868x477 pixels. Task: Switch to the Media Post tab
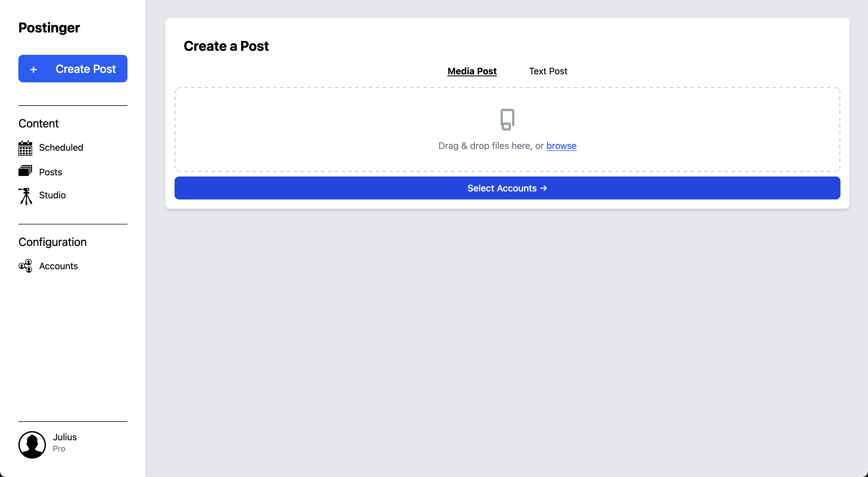[x=472, y=71]
